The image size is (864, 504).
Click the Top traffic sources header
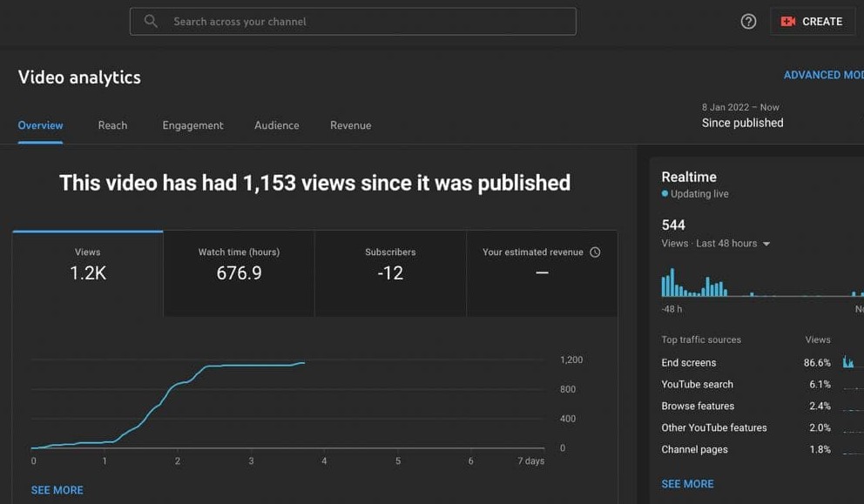[701, 339]
